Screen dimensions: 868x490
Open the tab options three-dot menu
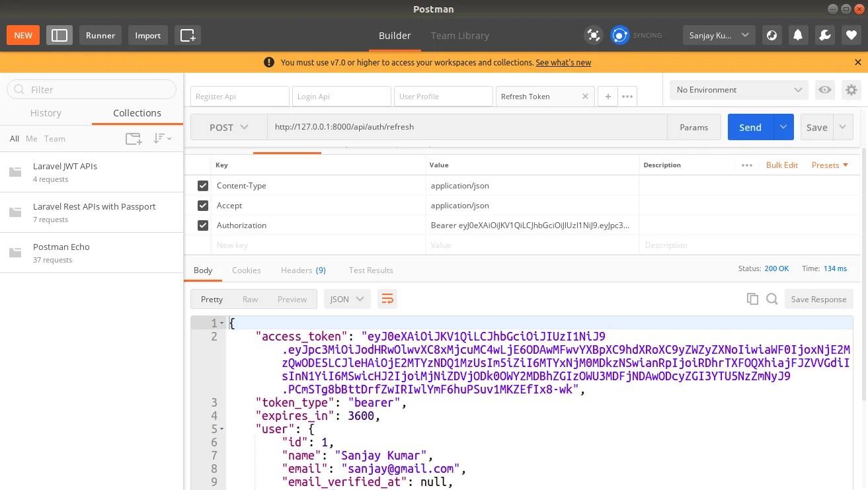pos(627,97)
